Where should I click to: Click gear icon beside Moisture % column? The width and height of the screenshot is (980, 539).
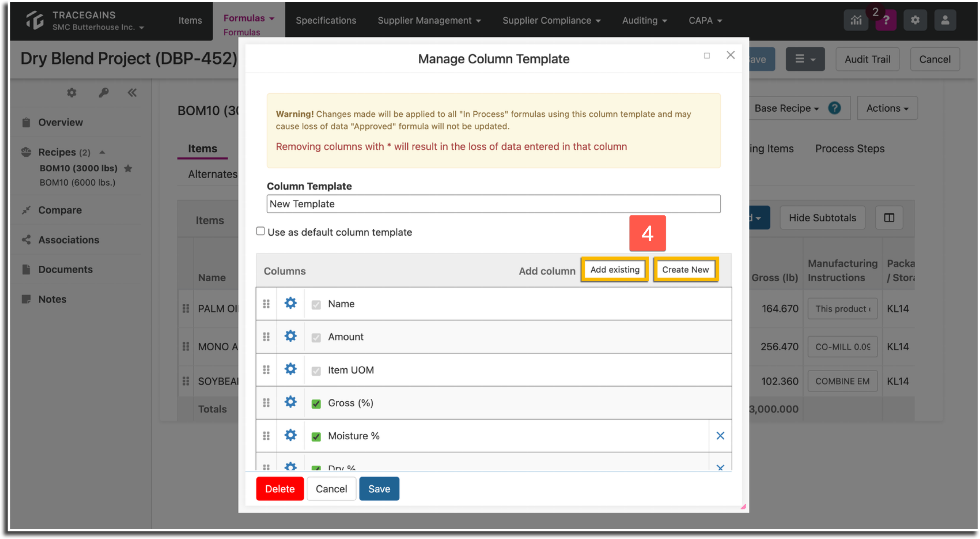pos(290,435)
